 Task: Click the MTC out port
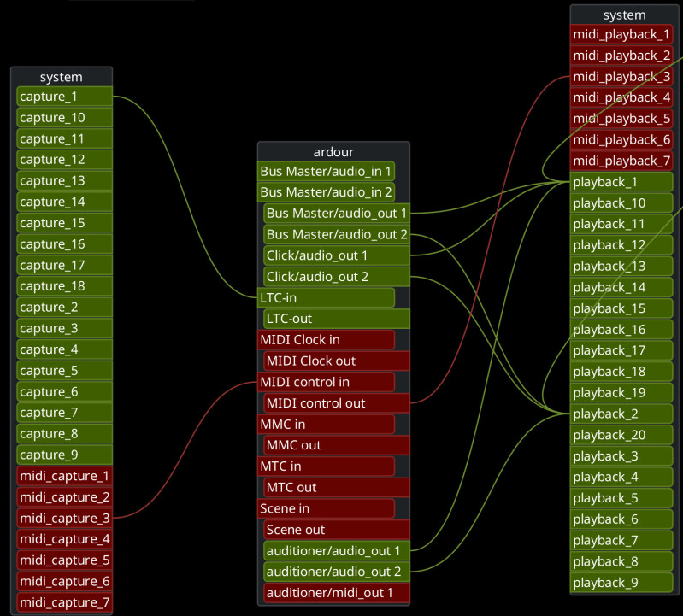337,487
